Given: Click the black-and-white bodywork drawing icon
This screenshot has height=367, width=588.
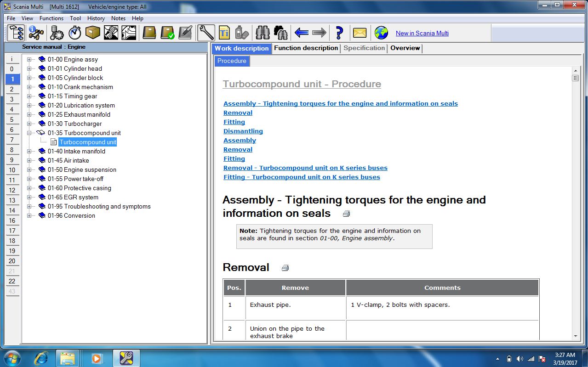Looking at the screenshot, I should pyautogui.click(x=129, y=33).
